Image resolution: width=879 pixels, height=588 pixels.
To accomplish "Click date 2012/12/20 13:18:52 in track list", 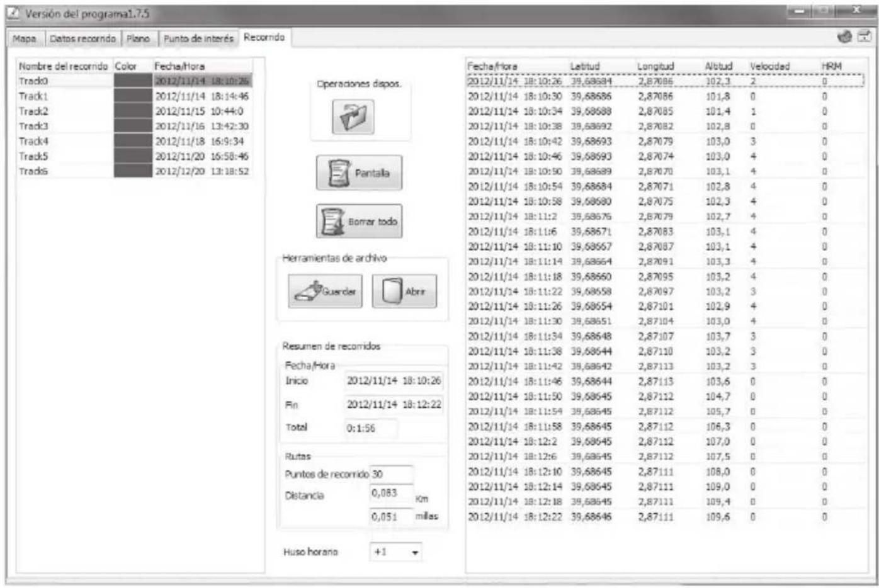I will click(202, 171).
